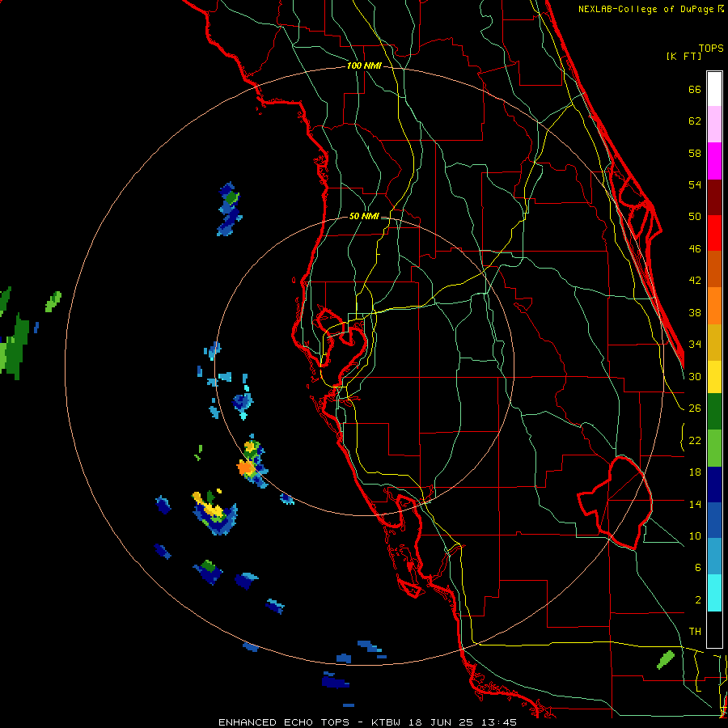
Task: Click the legend value 6
Action: 697,568
